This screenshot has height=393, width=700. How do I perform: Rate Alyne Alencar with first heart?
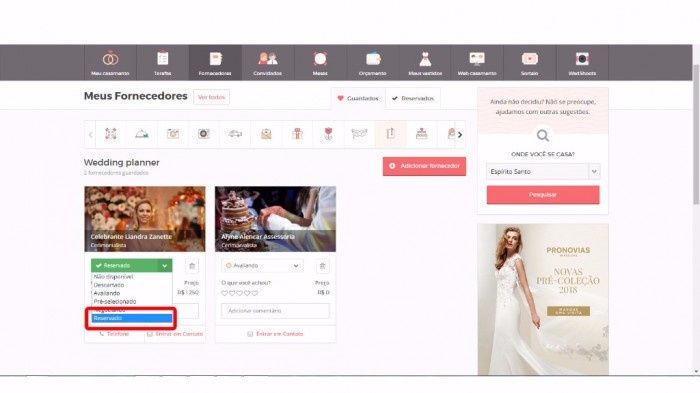[x=225, y=293]
